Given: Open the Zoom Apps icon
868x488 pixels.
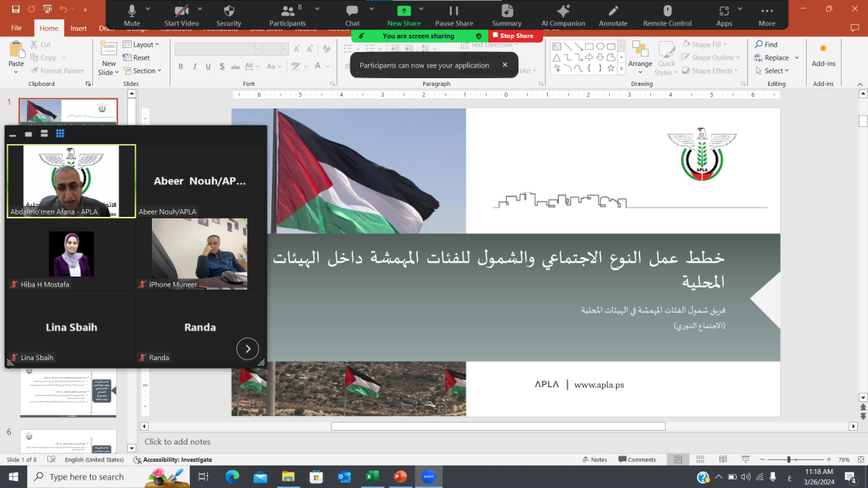Looking at the screenshot, I should click(724, 11).
